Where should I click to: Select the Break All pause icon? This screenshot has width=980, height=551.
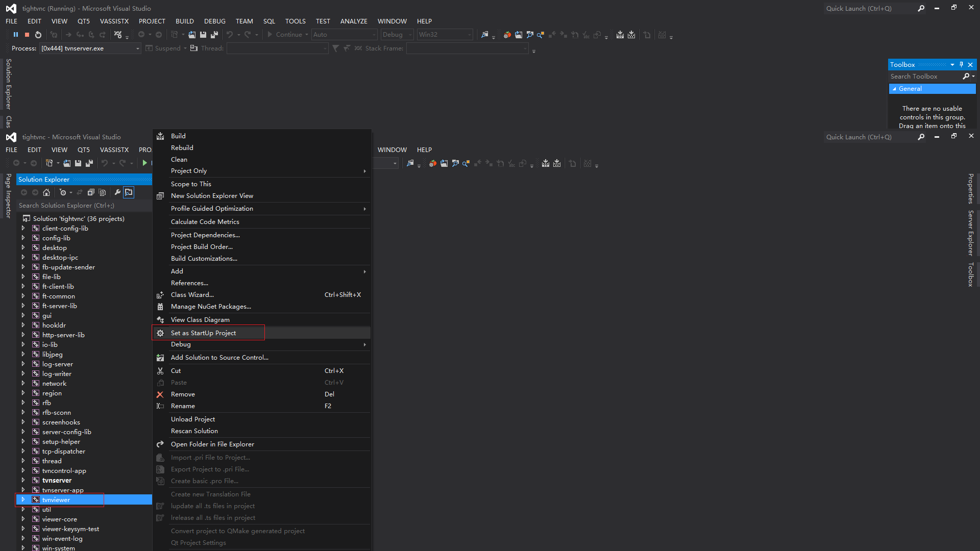(x=16, y=34)
